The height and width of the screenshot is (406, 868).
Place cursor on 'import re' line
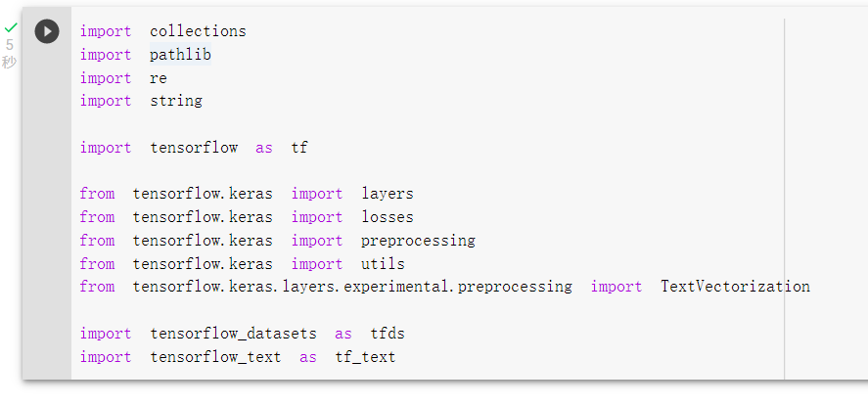pyautogui.click(x=123, y=78)
